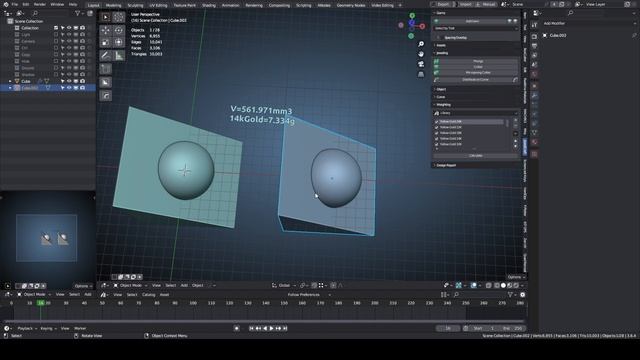Uncheck the first Yellow Gold material checkbox
The image size is (640, 360).
pos(437,122)
